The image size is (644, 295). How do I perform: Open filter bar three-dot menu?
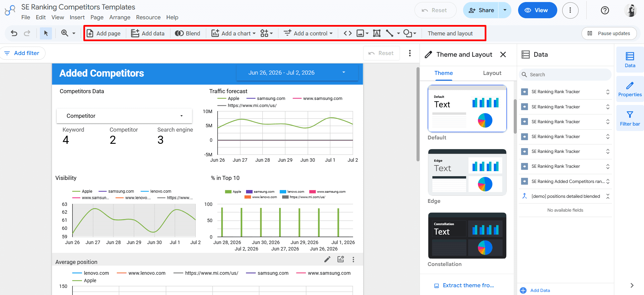coord(410,53)
